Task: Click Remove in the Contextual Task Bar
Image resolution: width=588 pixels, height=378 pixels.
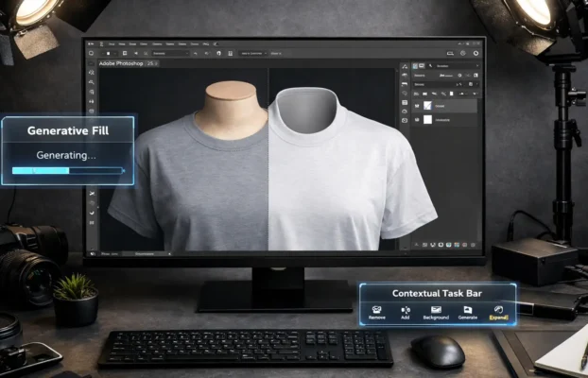Action: click(377, 313)
